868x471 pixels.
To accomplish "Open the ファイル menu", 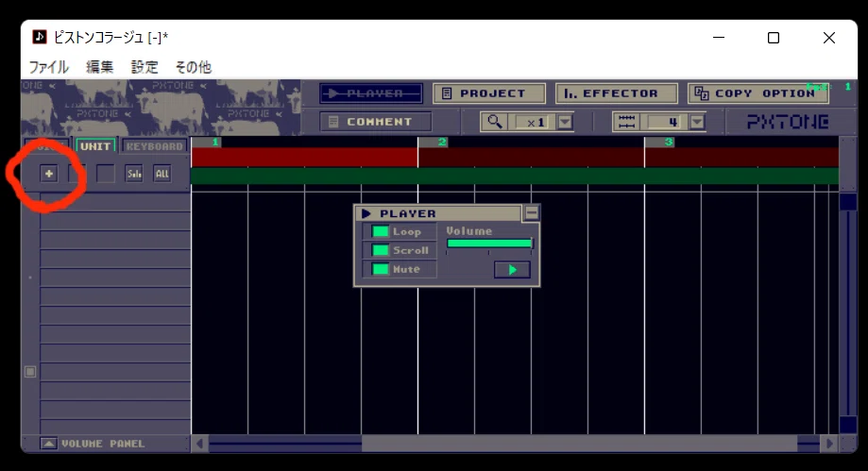I will coord(49,67).
